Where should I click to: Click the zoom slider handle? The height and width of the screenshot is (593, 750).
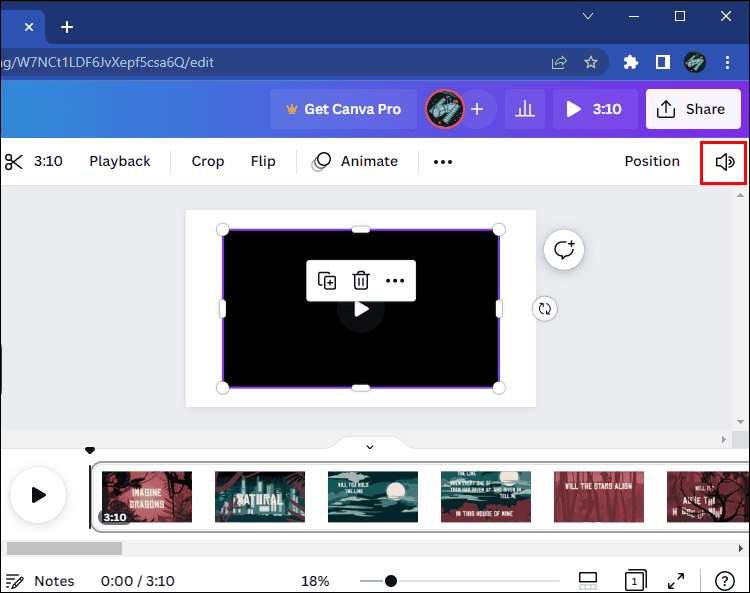(x=390, y=581)
